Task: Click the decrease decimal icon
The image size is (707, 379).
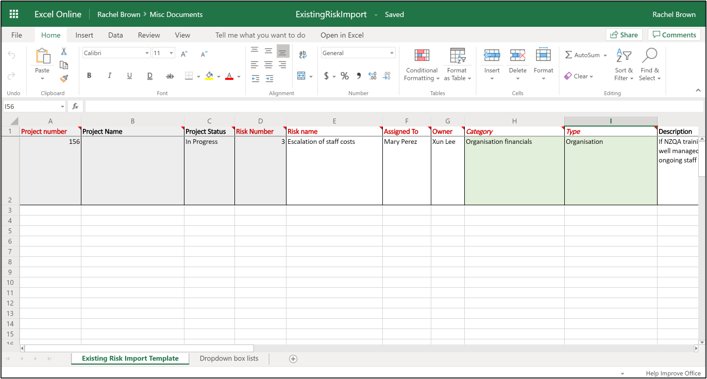Action: (386, 76)
